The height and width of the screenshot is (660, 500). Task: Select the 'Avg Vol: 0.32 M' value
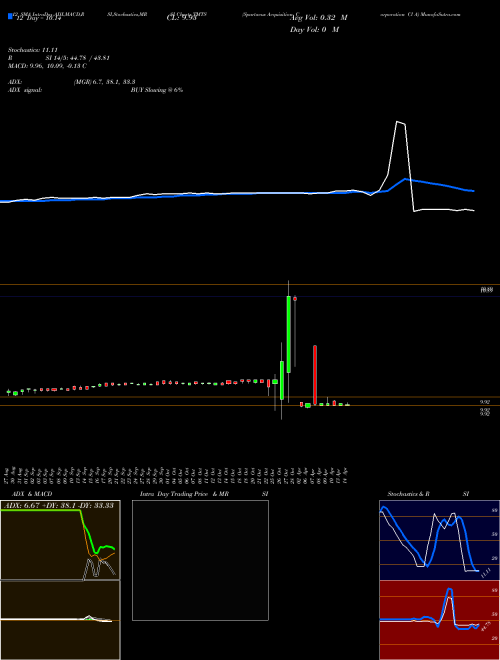pyautogui.click(x=319, y=18)
